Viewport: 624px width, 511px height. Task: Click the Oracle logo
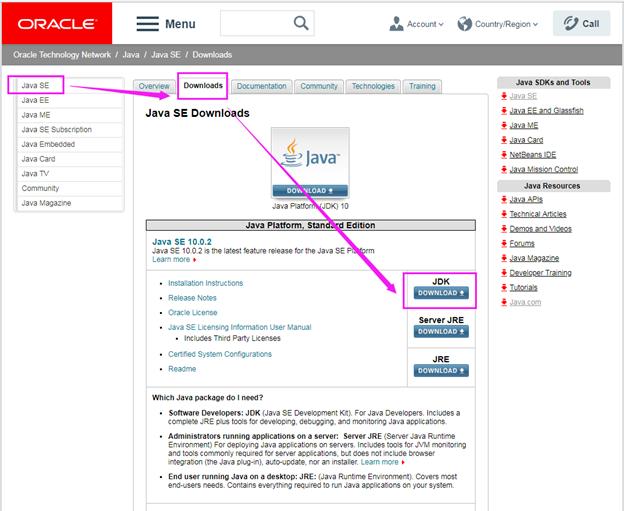[x=57, y=24]
